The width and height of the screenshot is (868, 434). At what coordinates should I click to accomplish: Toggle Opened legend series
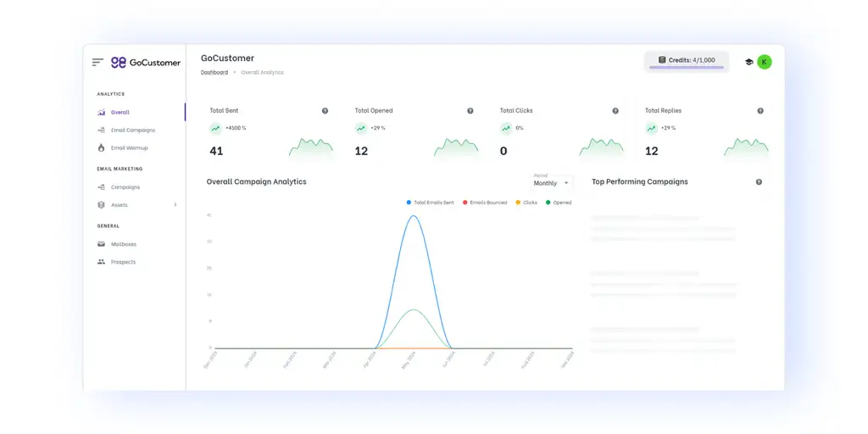(559, 203)
